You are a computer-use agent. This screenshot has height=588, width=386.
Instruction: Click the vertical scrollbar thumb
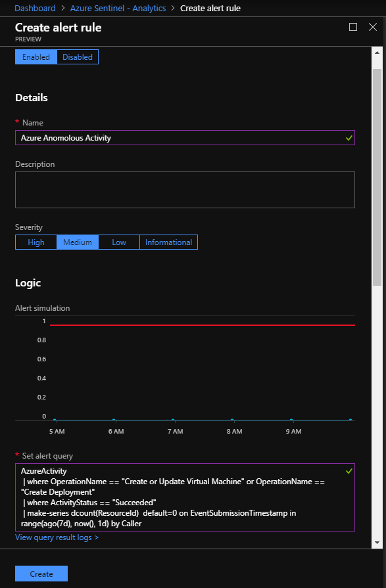[377, 177]
